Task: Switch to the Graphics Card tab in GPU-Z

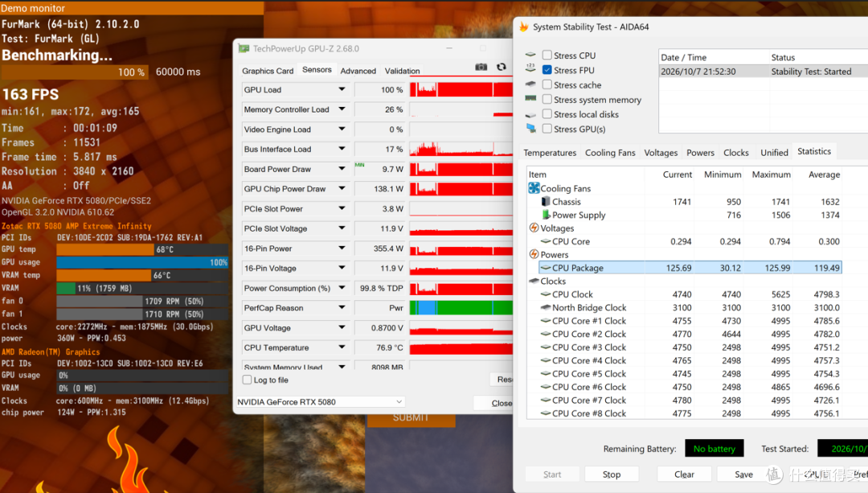Action: 268,71
